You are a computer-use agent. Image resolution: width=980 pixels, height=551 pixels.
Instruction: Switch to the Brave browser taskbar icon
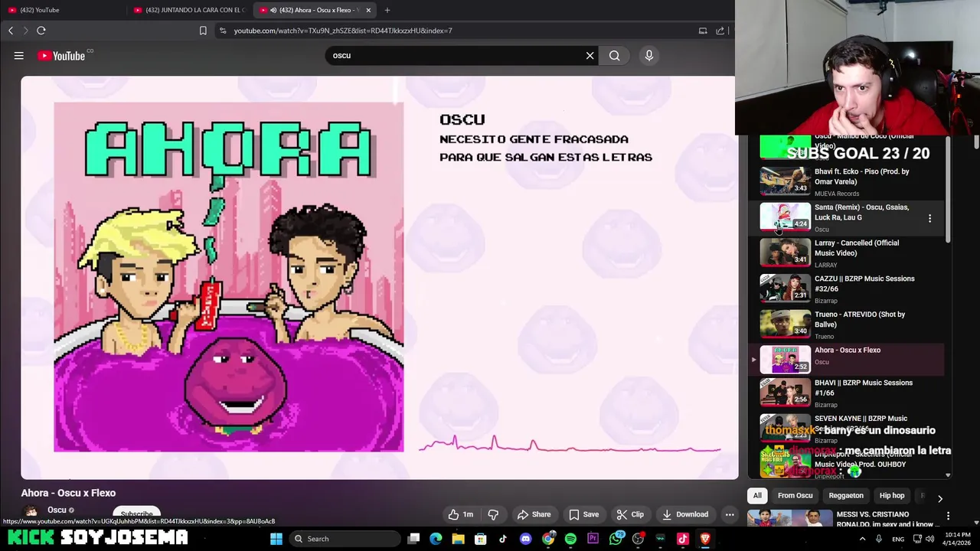click(x=705, y=539)
